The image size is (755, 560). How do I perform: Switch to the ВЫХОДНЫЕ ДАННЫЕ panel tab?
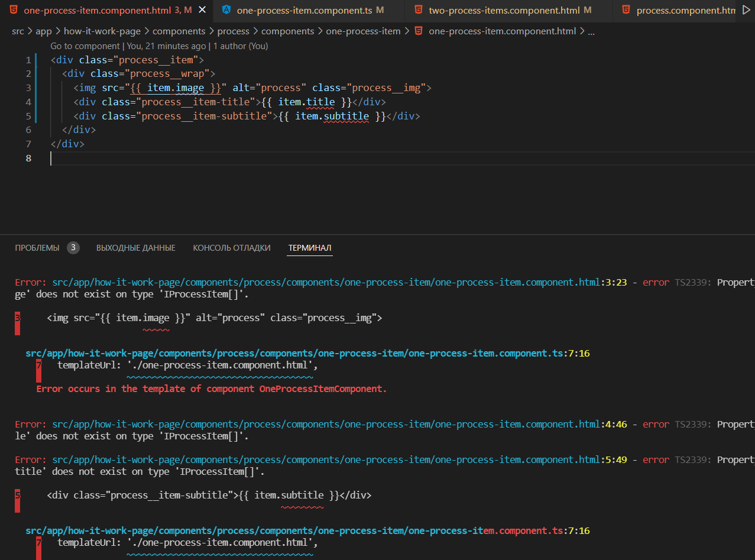(135, 247)
